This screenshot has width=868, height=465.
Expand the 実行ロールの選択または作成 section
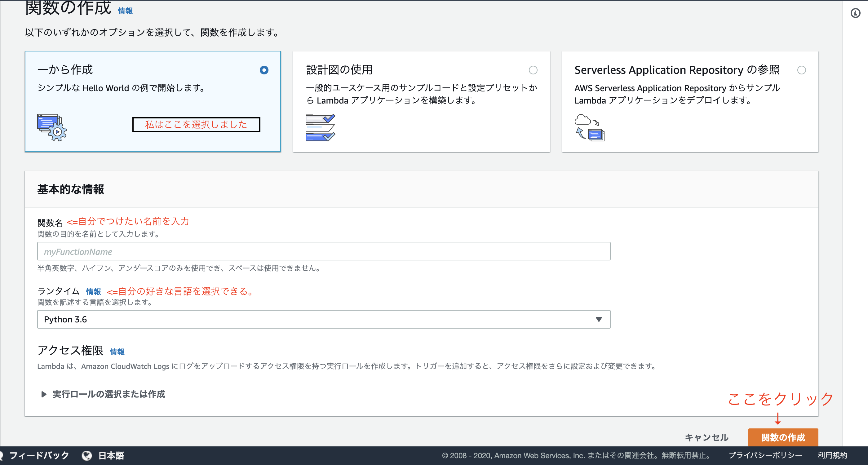point(108,394)
